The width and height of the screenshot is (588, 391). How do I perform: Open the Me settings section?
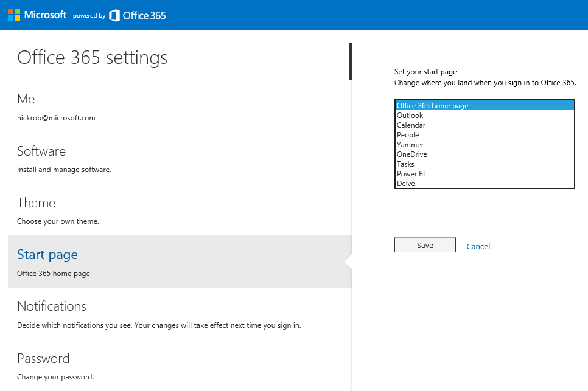coord(26,99)
